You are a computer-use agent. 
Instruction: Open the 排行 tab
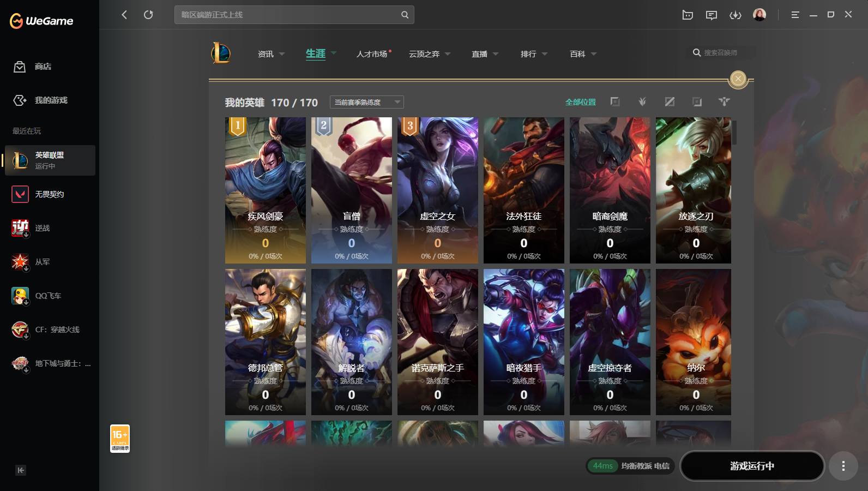(528, 54)
